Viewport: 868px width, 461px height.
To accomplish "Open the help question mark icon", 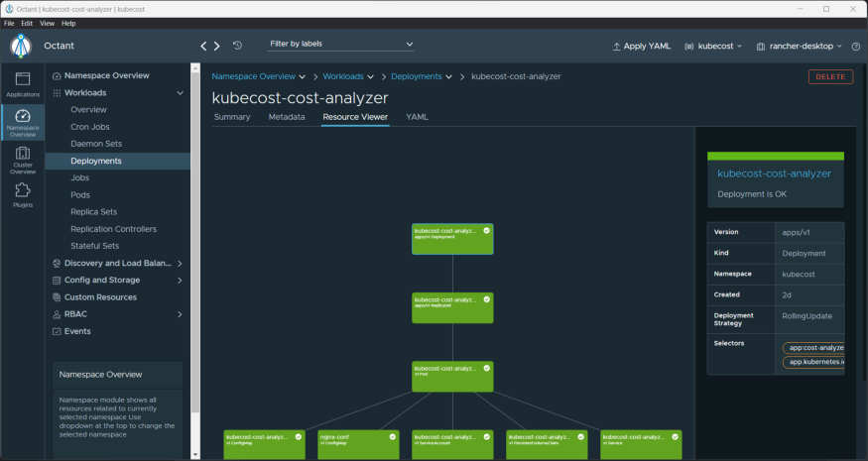I will pos(855,46).
